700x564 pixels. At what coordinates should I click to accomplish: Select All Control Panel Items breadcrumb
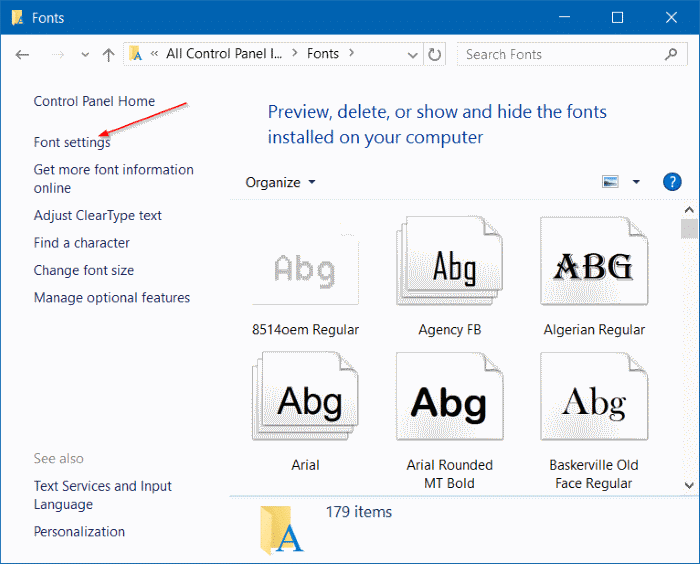coord(224,54)
